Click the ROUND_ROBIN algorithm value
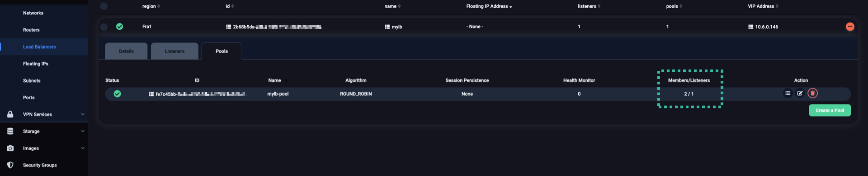868x176 pixels. 356,94
